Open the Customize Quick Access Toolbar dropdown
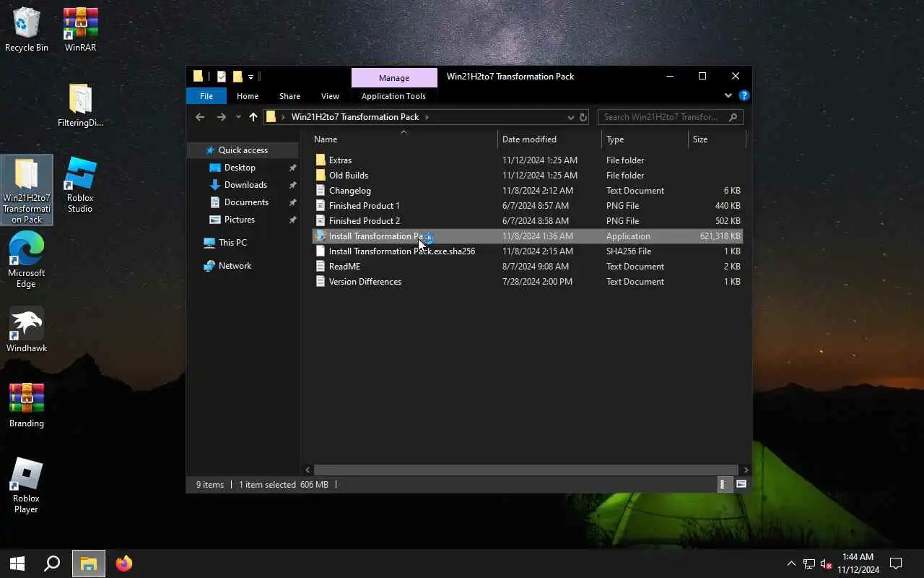This screenshot has width=924, height=578. [250, 77]
